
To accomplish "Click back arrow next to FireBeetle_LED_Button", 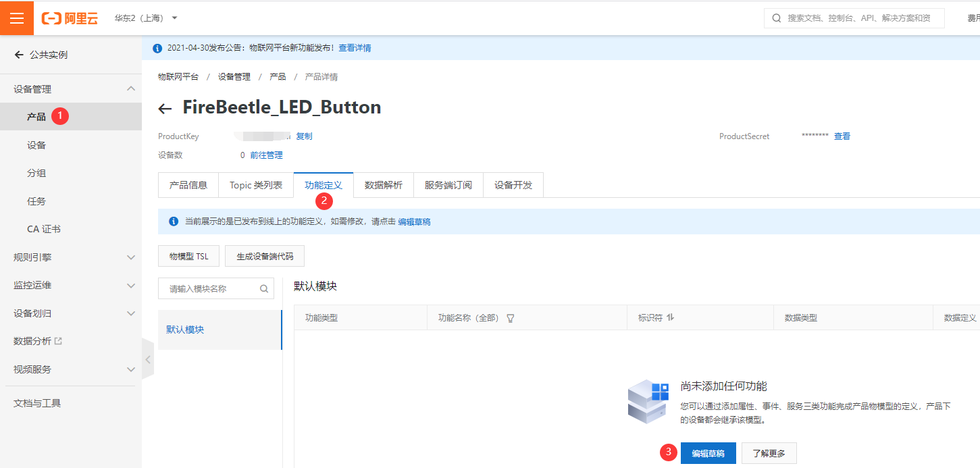I will (x=165, y=109).
